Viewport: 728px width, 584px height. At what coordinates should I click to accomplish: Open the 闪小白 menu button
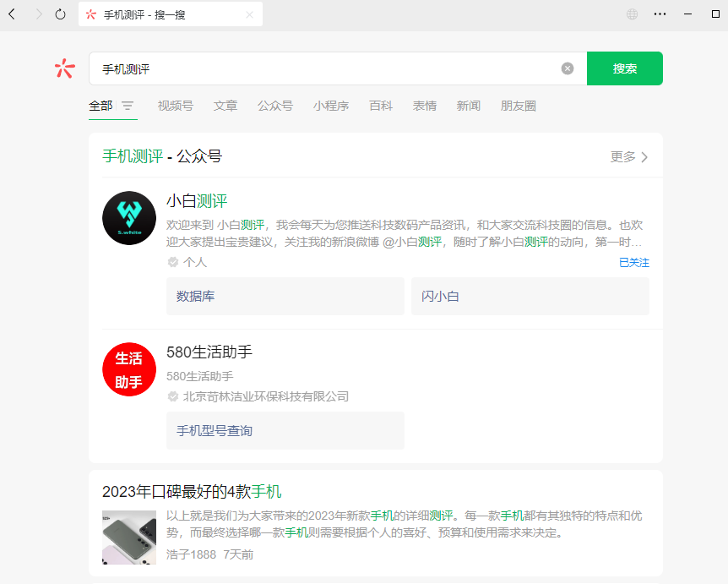530,296
